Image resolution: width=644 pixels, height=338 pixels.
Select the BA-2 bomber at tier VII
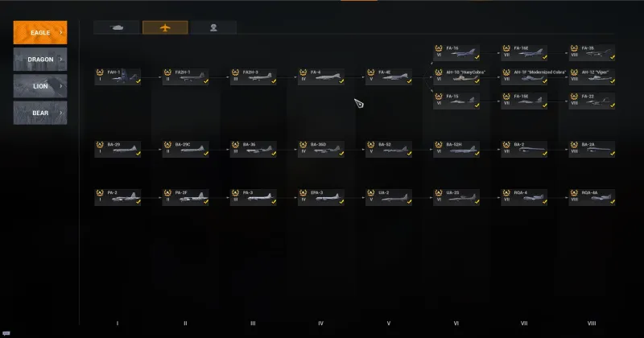point(524,149)
